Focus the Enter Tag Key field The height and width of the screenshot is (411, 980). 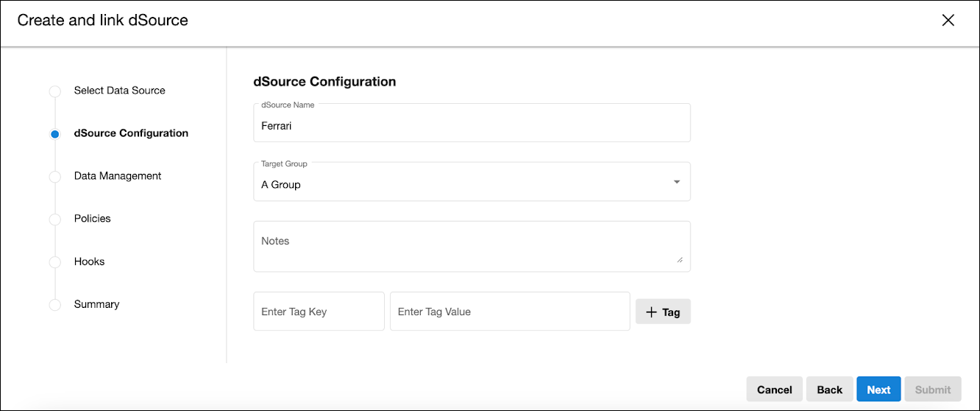point(319,312)
